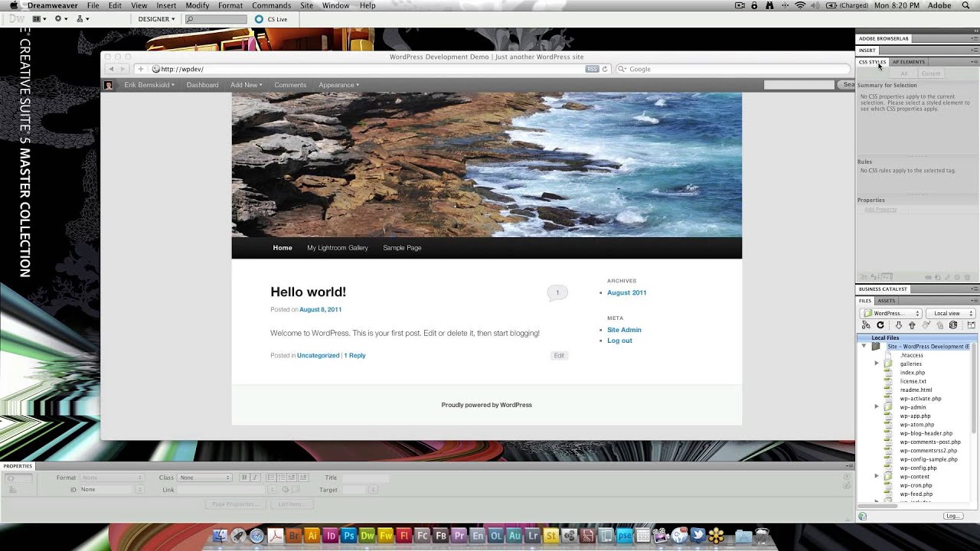Open Illustrator from the Dock
The width and height of the screenshot is (980, 551).
312,536
